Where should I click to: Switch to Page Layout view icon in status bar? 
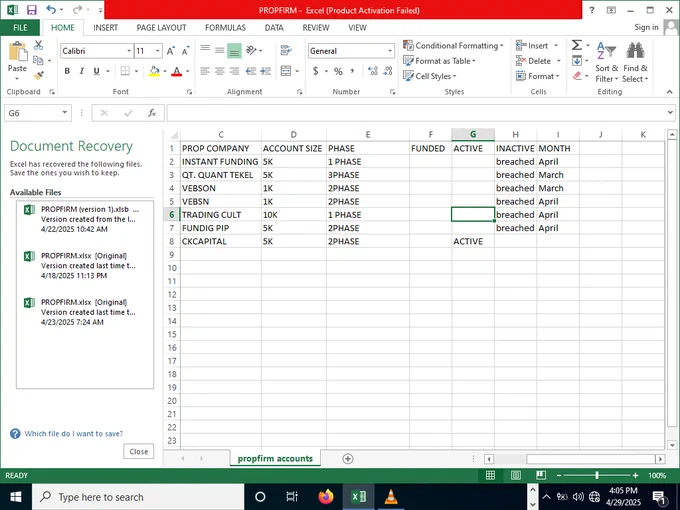click(x=516, y=475)
